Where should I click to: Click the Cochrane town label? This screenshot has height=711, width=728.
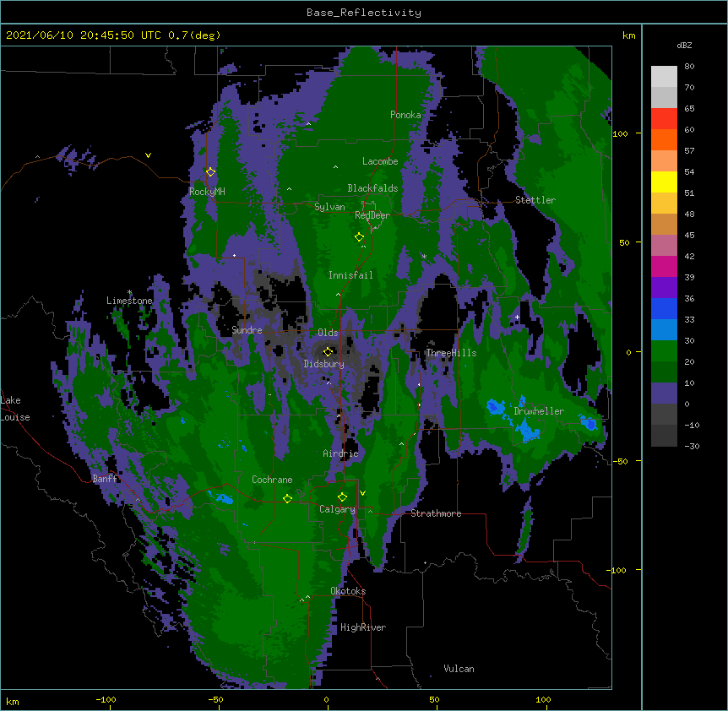click(272, 480)
